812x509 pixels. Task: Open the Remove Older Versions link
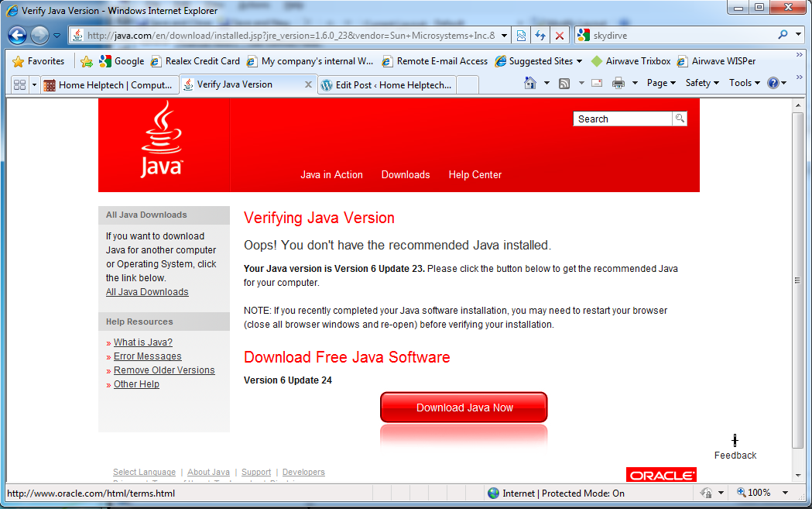[164, 370]
